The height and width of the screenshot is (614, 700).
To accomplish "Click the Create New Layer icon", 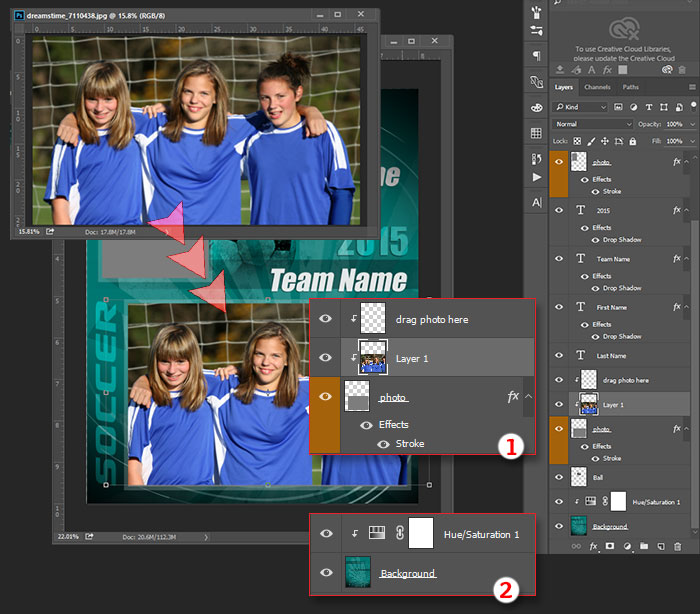I will (661, 546).
